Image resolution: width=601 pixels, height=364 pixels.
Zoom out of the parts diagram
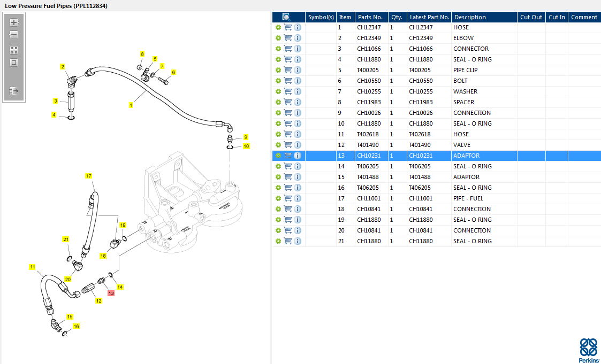[x=14, y=35]
